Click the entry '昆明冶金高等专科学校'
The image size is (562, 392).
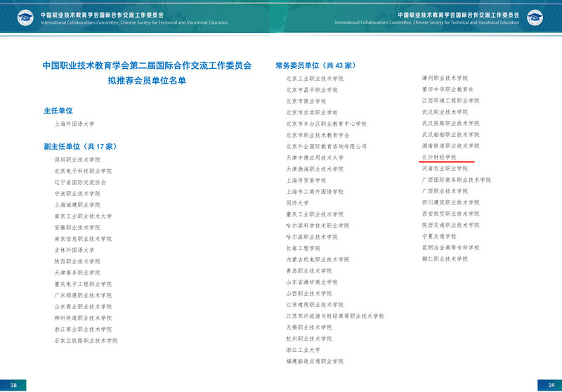pos(450,247)
